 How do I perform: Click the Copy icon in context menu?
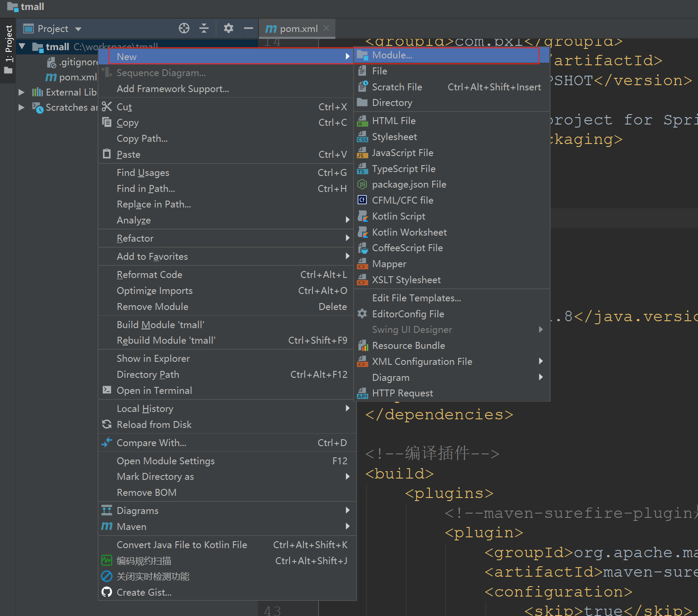[107, 122]
